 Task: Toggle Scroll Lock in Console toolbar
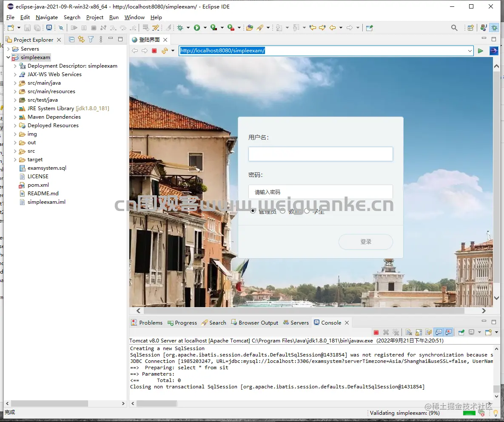coord(419,332)
